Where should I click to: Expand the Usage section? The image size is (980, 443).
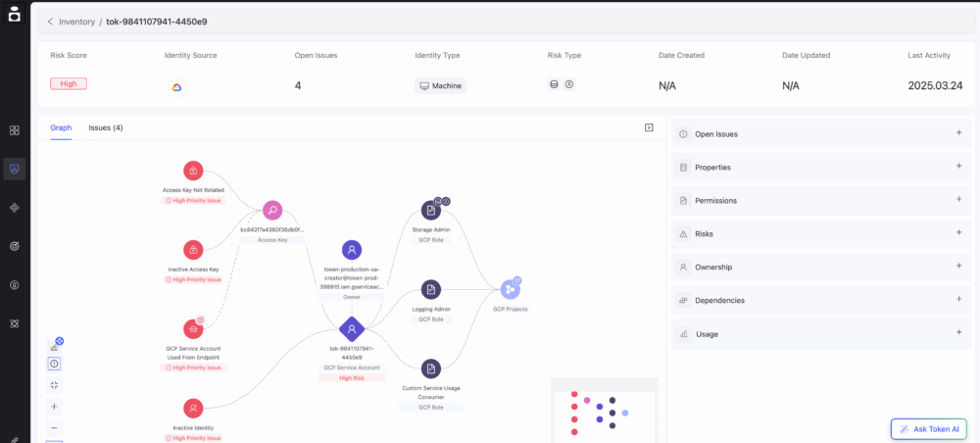tap(821, 333)
